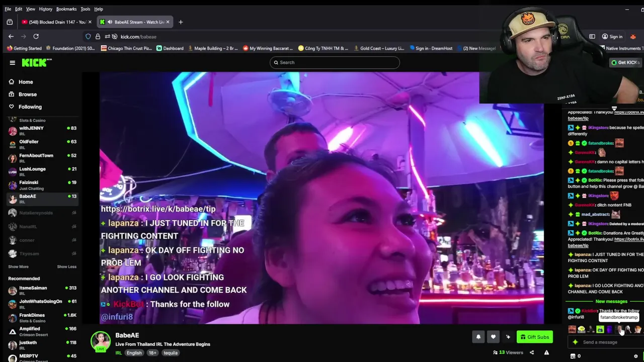Close the BabeAE Stream tab

pos(168,22)
